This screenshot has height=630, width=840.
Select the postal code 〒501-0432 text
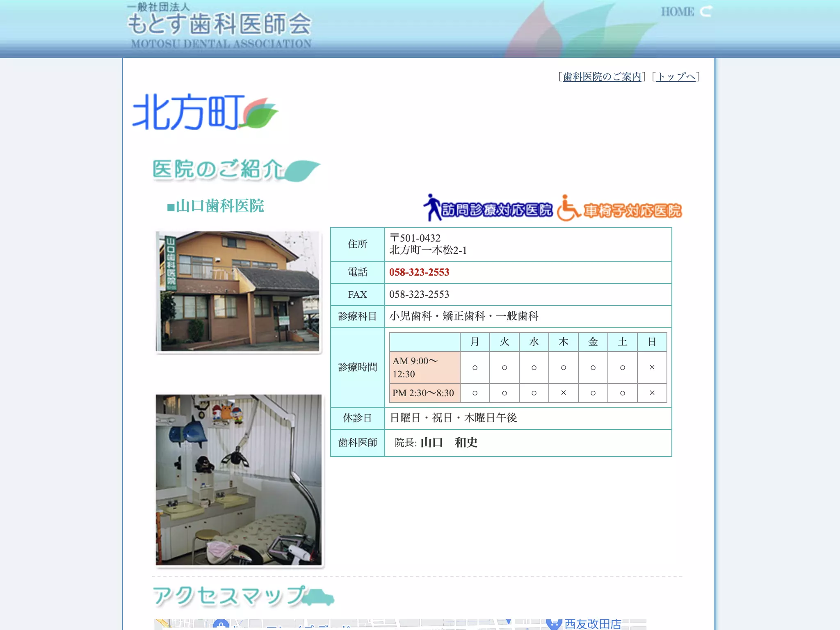tap(415, 238)
